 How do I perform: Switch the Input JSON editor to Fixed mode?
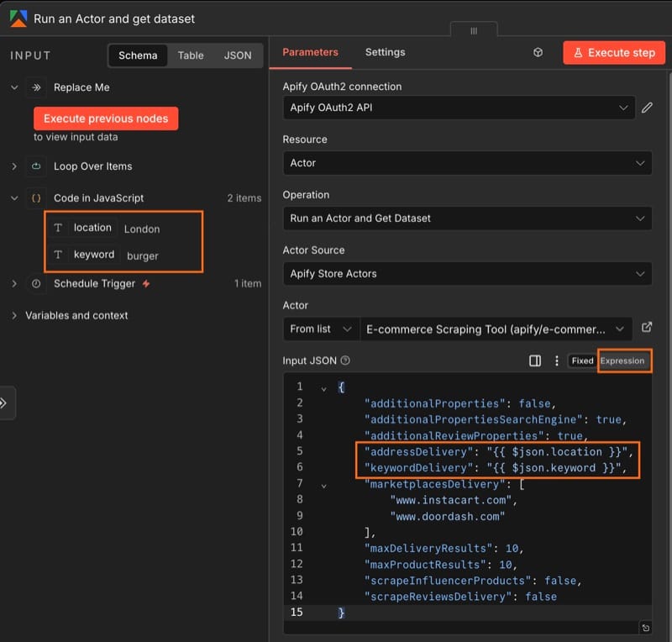(582, 360)
